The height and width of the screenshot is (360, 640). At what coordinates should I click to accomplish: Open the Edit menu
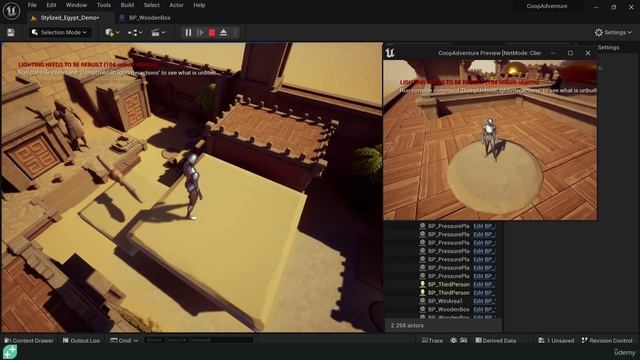click(x=51, y=5)
